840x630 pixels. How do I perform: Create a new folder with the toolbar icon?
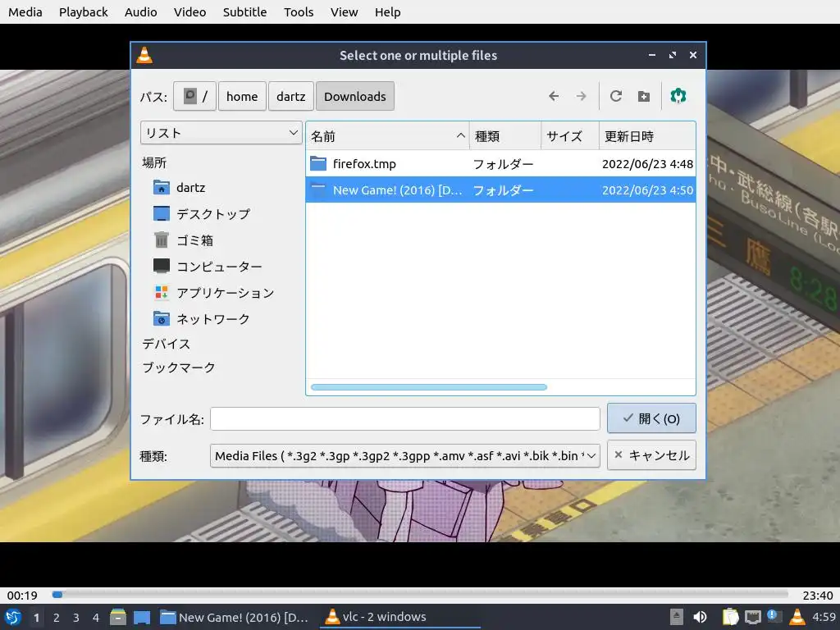click(643, 97)
